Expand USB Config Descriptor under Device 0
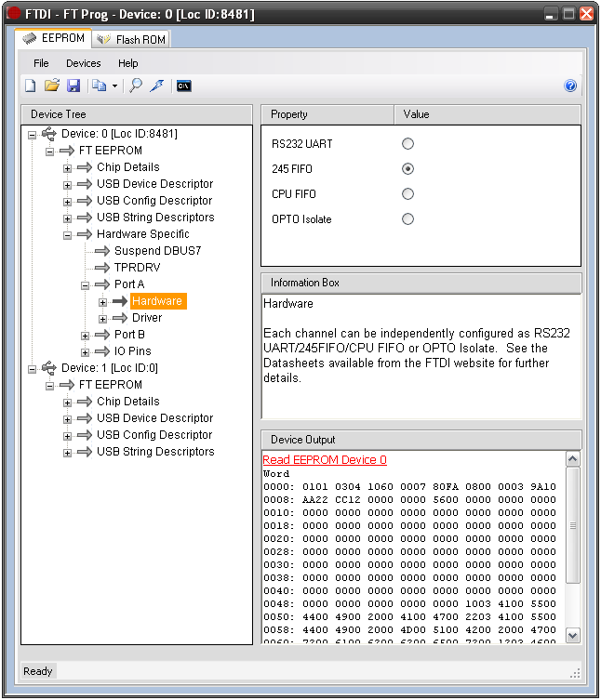The width and height of the screenshot is (601, 700). 67,202
